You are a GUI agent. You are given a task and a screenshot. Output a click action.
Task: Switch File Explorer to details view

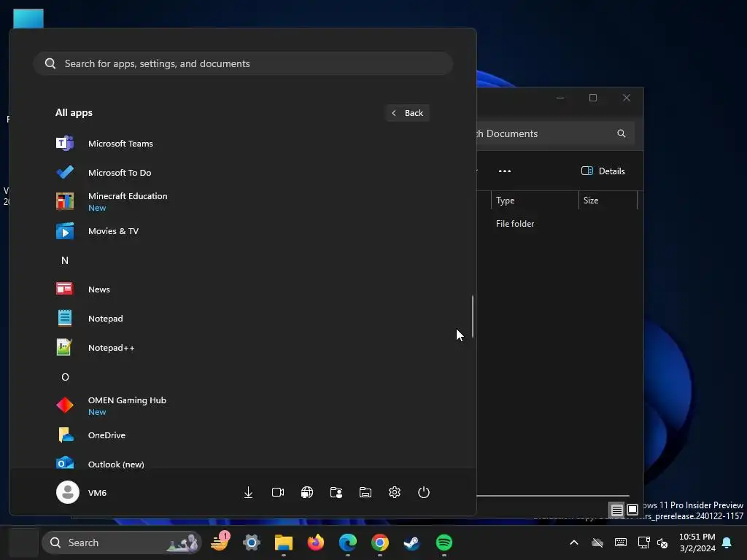pos(617,510)
